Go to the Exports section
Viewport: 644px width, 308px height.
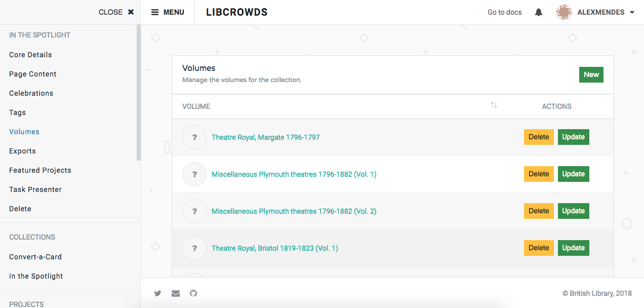point(22,150)
